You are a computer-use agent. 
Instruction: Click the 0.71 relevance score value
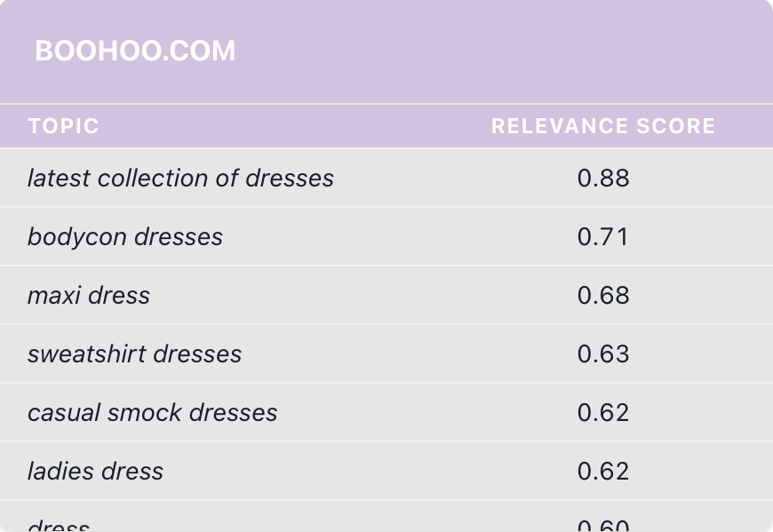(603, 236)
